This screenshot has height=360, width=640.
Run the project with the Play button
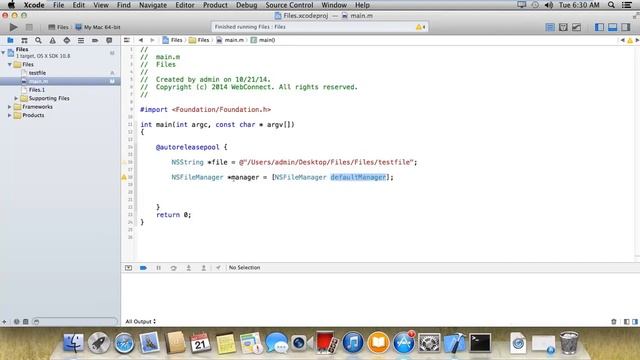(x=13, y=27)
